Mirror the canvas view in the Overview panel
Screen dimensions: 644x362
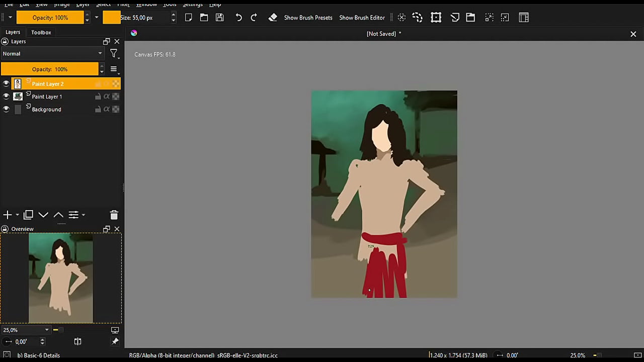[77, 341]
